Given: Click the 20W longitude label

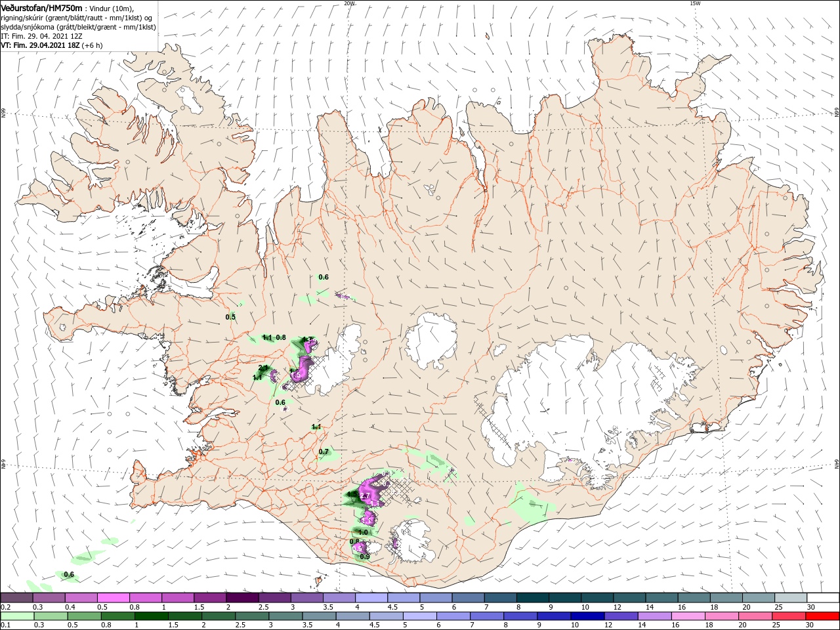Looking at the screenshot, I should point(349,3).
